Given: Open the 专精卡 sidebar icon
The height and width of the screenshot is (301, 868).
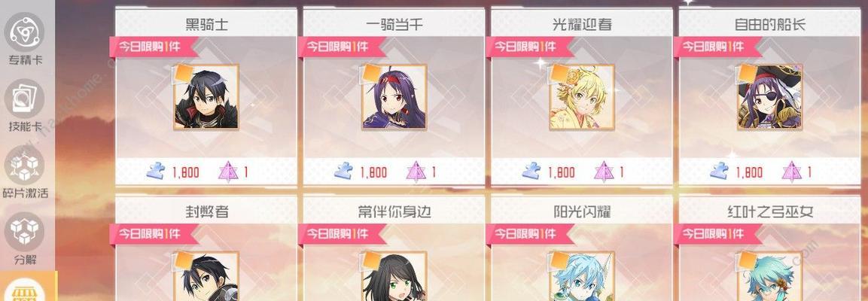Looking at the screenshot, I should coord(24,32).
